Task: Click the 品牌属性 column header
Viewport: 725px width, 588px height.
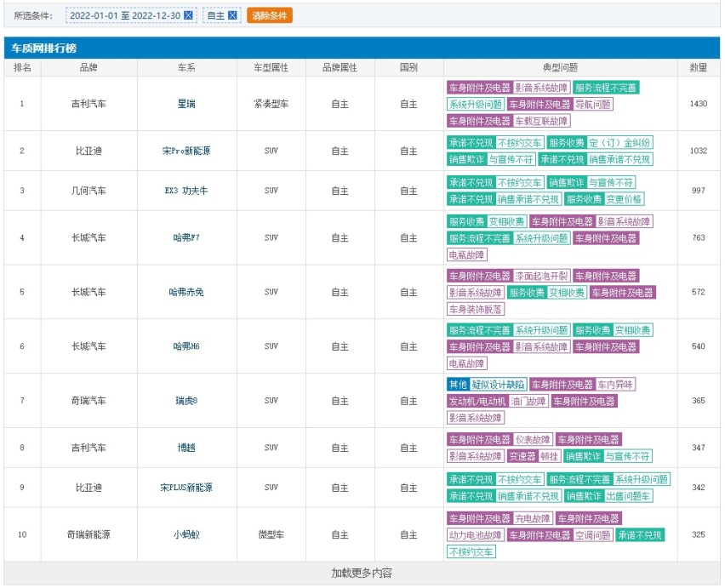Action: tap(340, 67)
